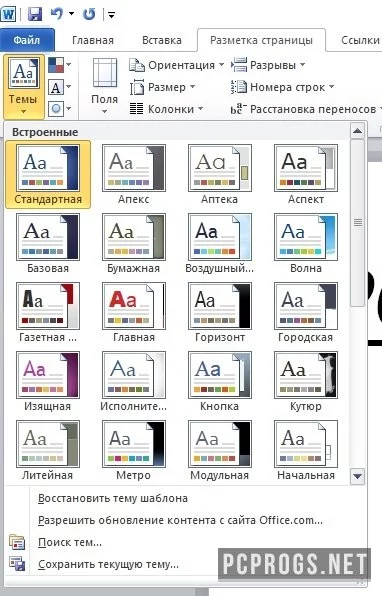Apply the Главная theme with red letters

134,312
